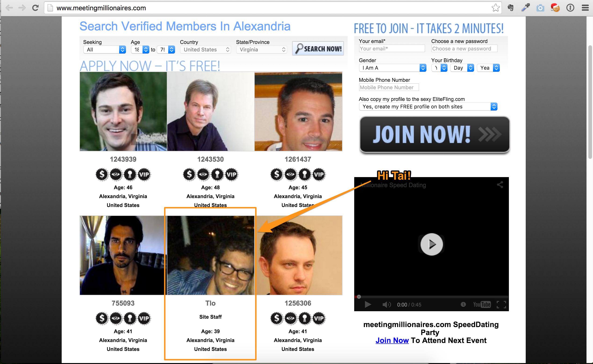Click the Join Now link for speed dating
This screenshot has height=364, width=593.
(392, 340)
